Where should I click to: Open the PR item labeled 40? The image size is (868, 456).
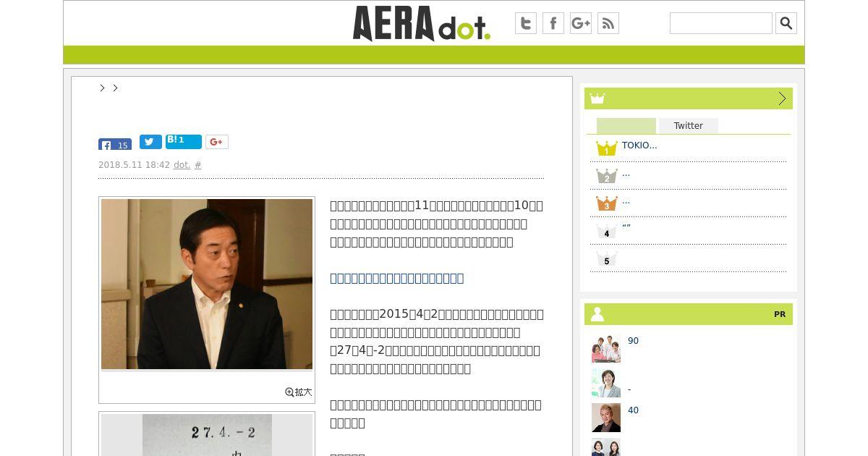coord(633,410)
